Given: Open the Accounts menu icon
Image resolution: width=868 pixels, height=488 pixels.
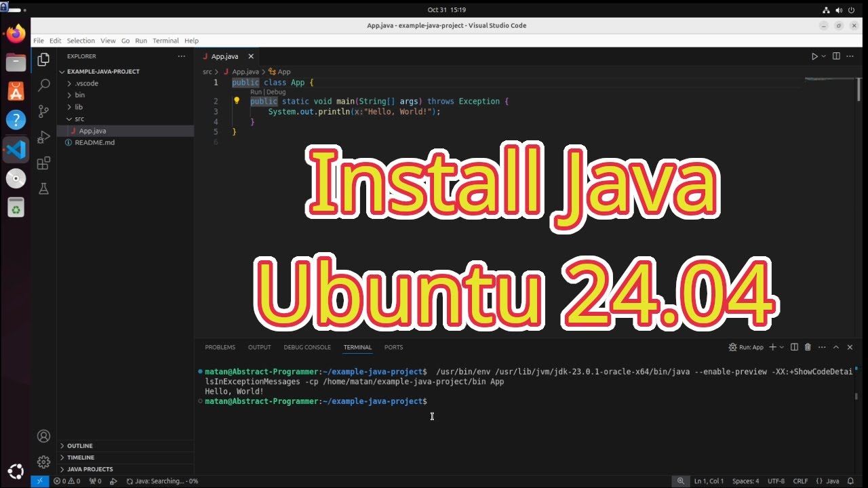Looking at the screenshot, I should click(43, 436).
